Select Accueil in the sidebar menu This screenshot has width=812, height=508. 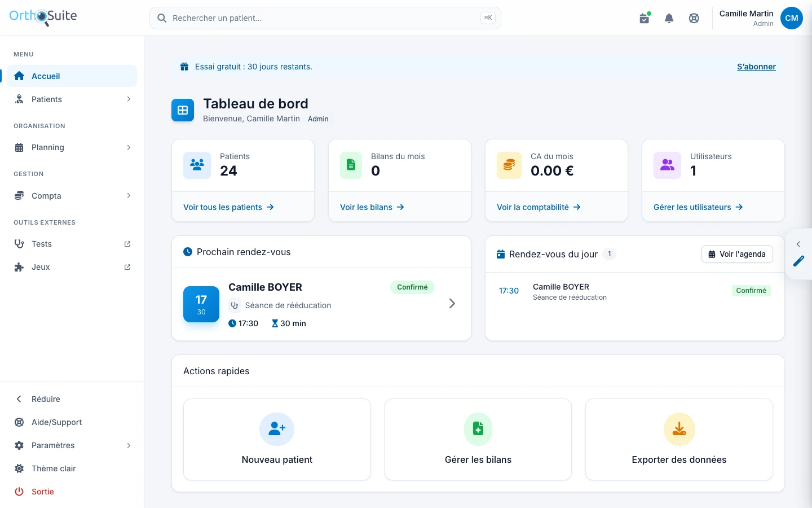point(72,76)
